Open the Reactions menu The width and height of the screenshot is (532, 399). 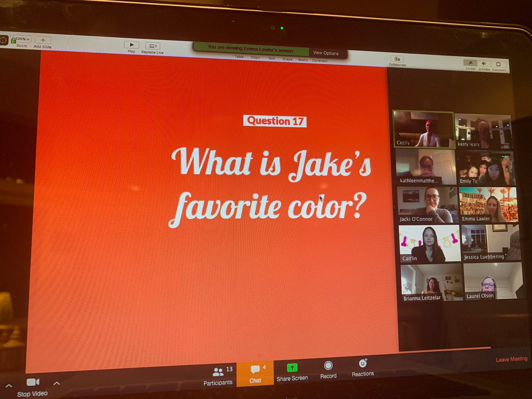(x=363, y=367)
